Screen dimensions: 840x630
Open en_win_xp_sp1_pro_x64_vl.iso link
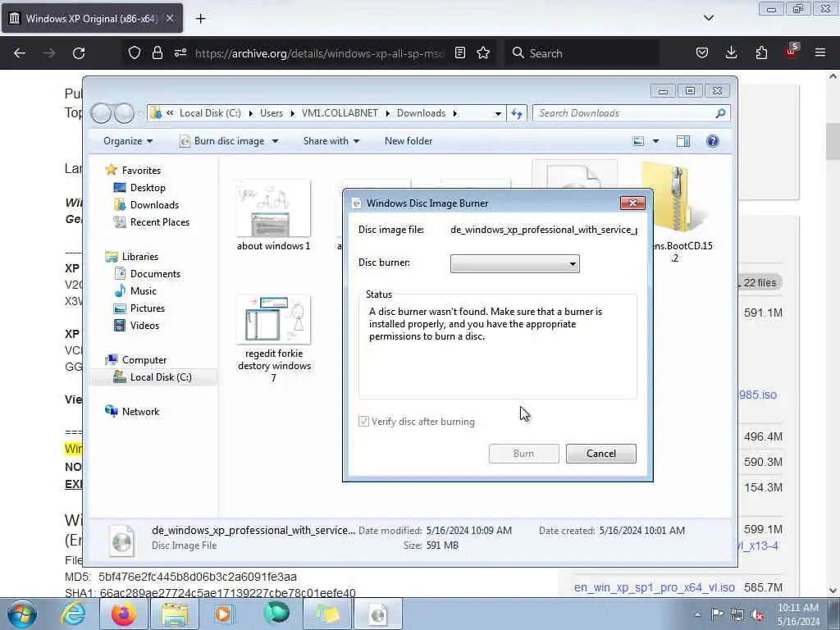tap(654, 587)
